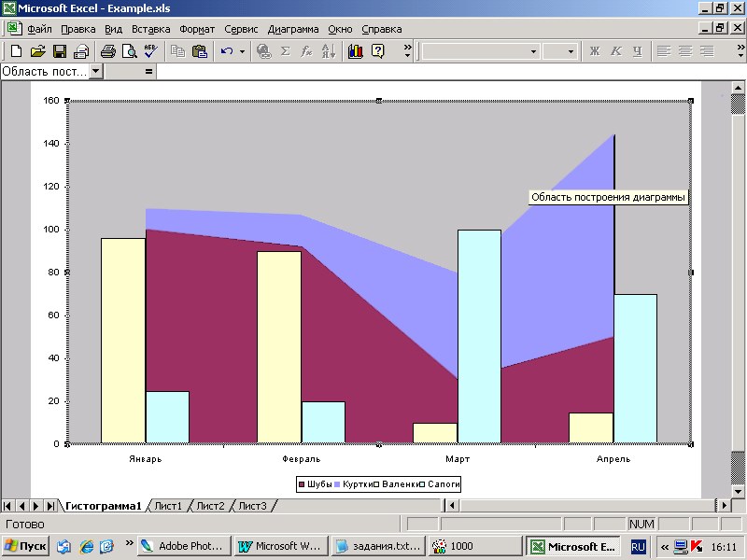The image size is (747, 560).
Task: Click the Excel workbook icon in menu bar
Action: tap(13, 28)
